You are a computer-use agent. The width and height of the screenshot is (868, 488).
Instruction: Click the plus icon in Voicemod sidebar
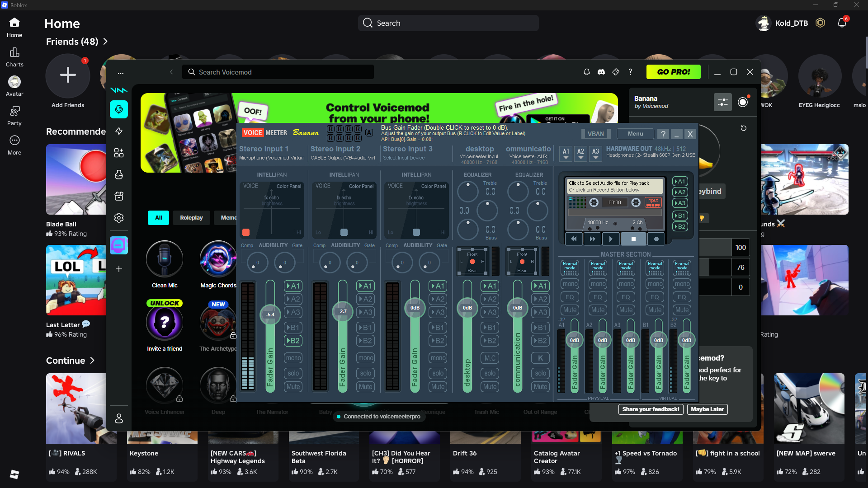[119, 269]
